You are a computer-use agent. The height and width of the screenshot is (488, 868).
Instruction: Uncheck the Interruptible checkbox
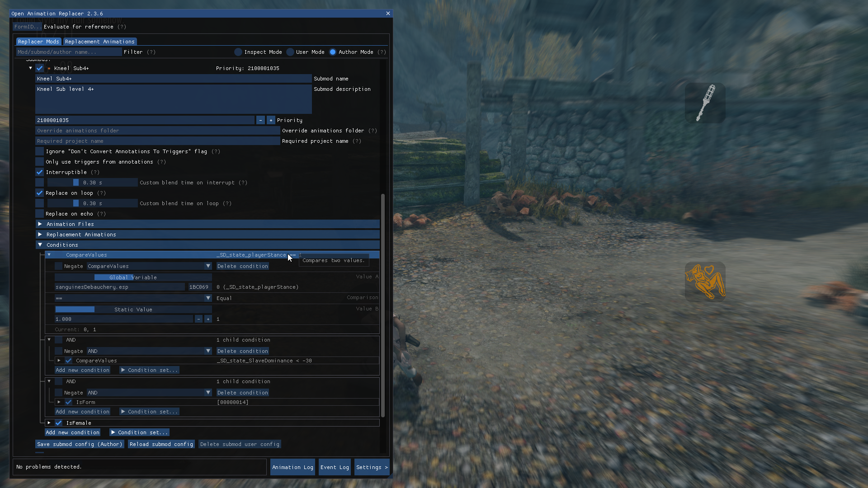(x=40, y=172)
